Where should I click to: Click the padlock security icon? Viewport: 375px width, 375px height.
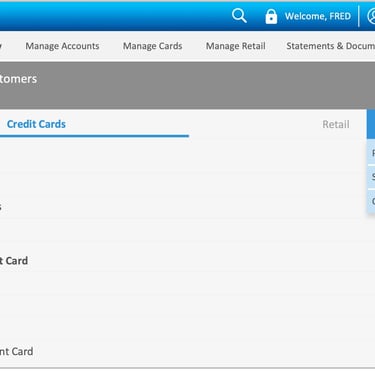271,16
